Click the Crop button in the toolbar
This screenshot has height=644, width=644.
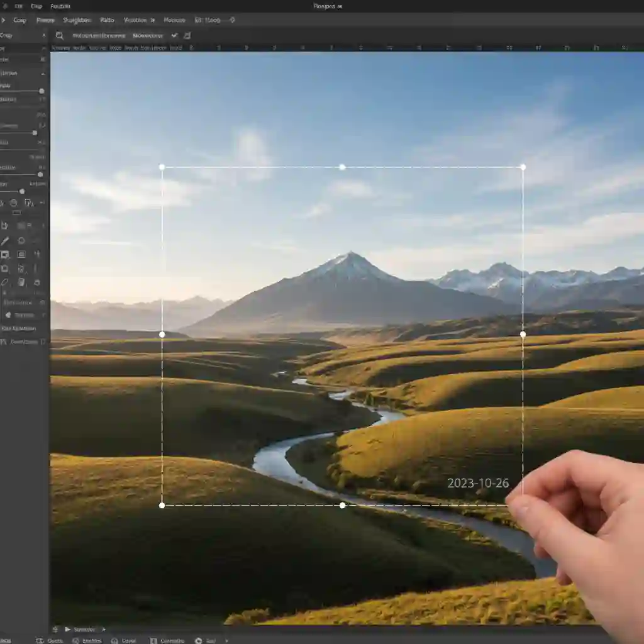(20, 20)
